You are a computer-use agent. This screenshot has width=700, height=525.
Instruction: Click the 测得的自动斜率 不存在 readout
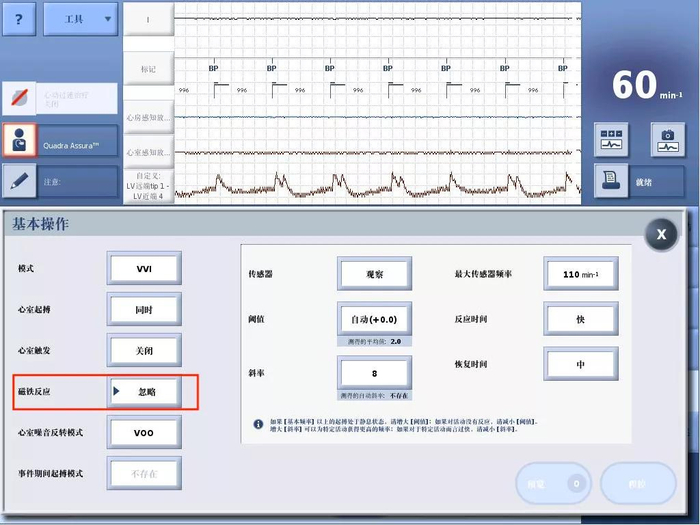[x=375, y=396]
